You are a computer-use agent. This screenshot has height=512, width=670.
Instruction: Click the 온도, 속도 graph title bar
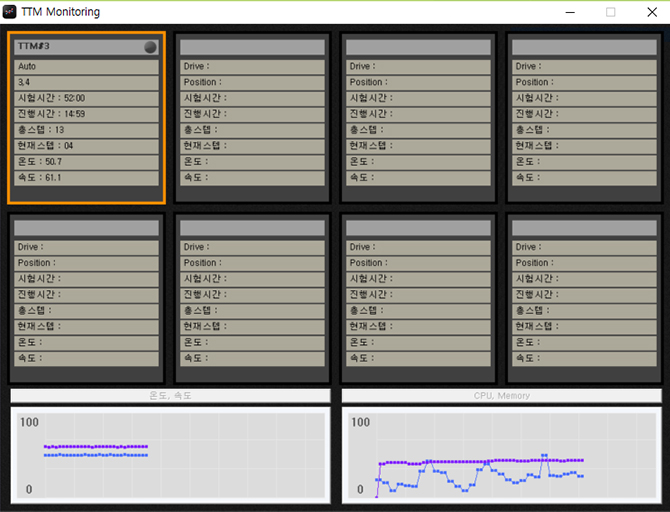click(x=170, y=396)
